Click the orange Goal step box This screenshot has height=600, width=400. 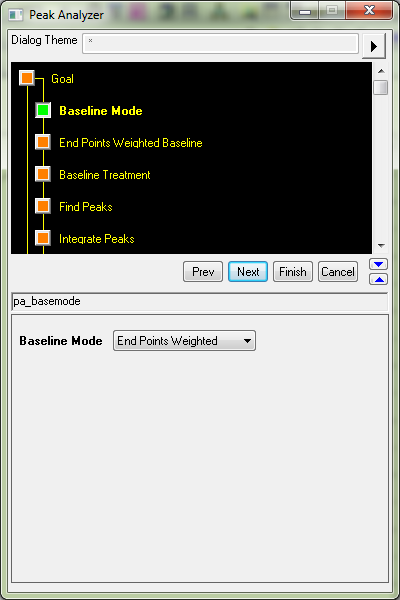click(x=27, y=78)
